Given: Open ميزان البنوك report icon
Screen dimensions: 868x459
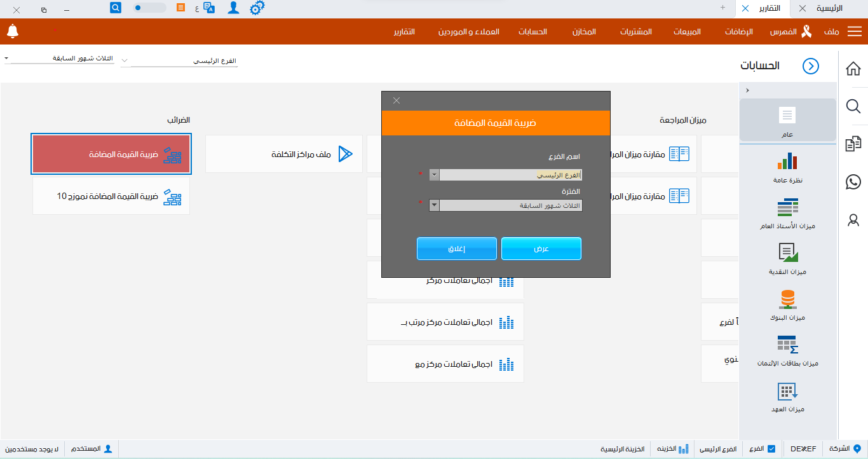Looking at the screenshot, I should pyautogui.click(x=787, y=299).
